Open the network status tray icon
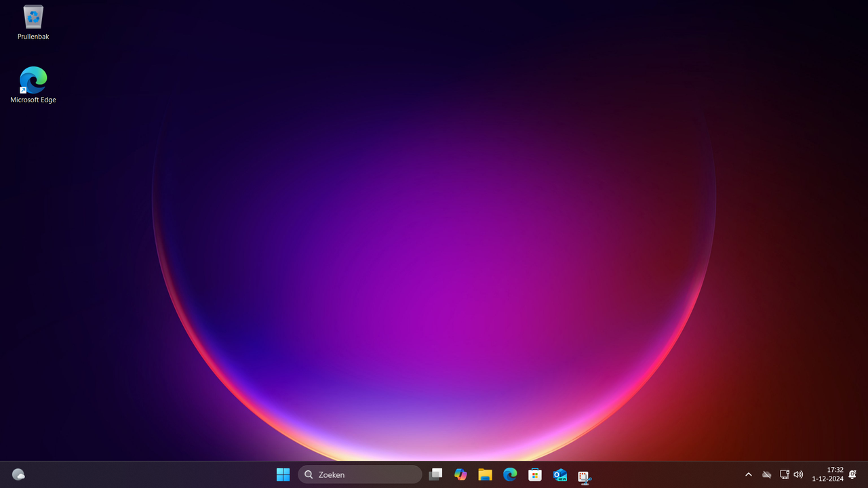The image size is (868, 488). pos(785,474)
